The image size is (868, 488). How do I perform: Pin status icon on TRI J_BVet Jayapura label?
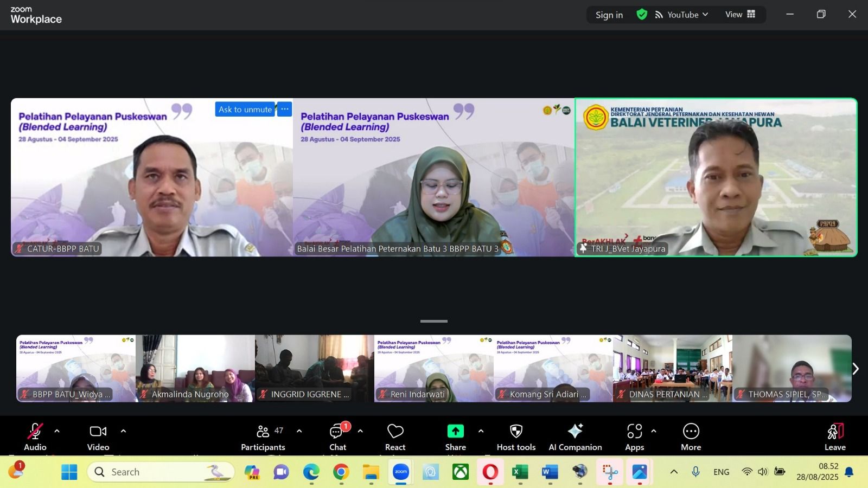[583, 248]
